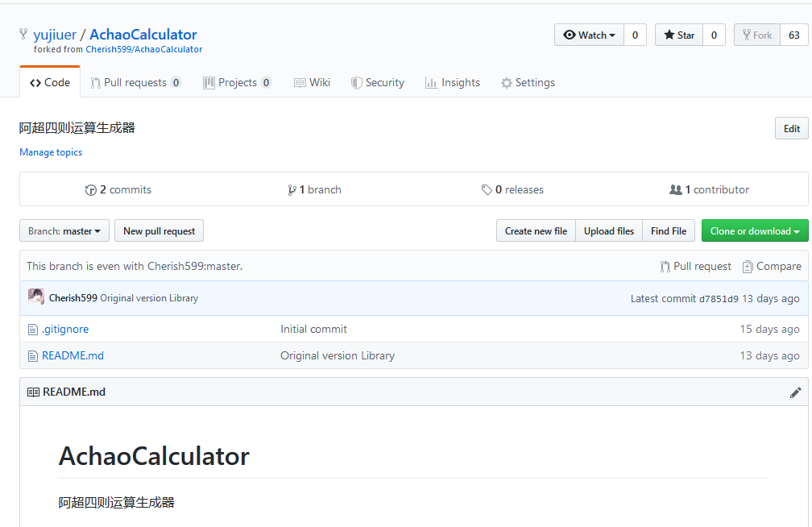This screenshot has height=527, width=812.
Task: View the 1 contributor page
Action: tap(709, 189)
